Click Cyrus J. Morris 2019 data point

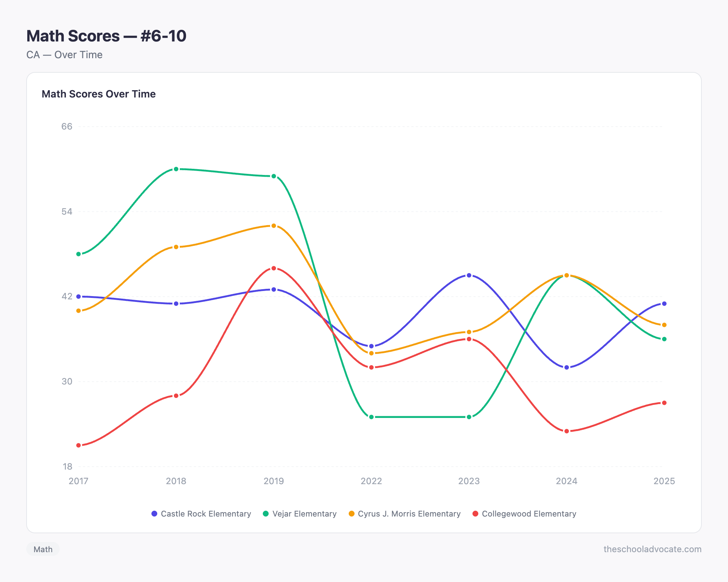[x=274, y=226]
